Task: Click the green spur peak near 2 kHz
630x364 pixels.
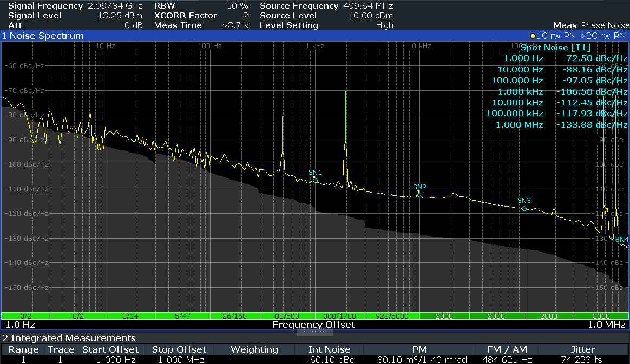Action: 346,93
